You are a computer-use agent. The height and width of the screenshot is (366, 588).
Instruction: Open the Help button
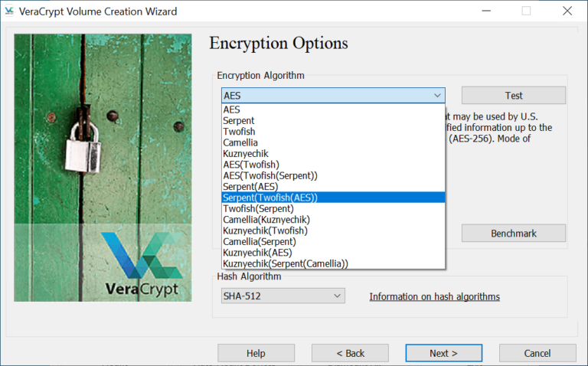click(256, 353)
